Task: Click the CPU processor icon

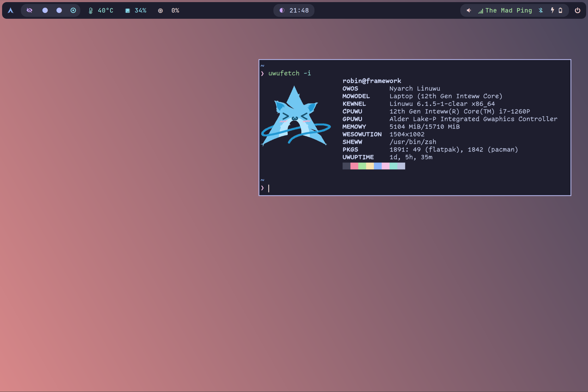Action: (160, 11)
